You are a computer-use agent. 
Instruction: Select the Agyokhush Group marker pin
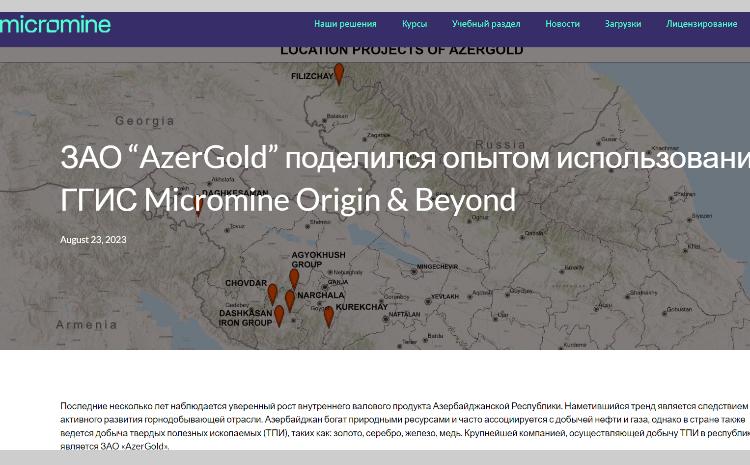[294, 278]
